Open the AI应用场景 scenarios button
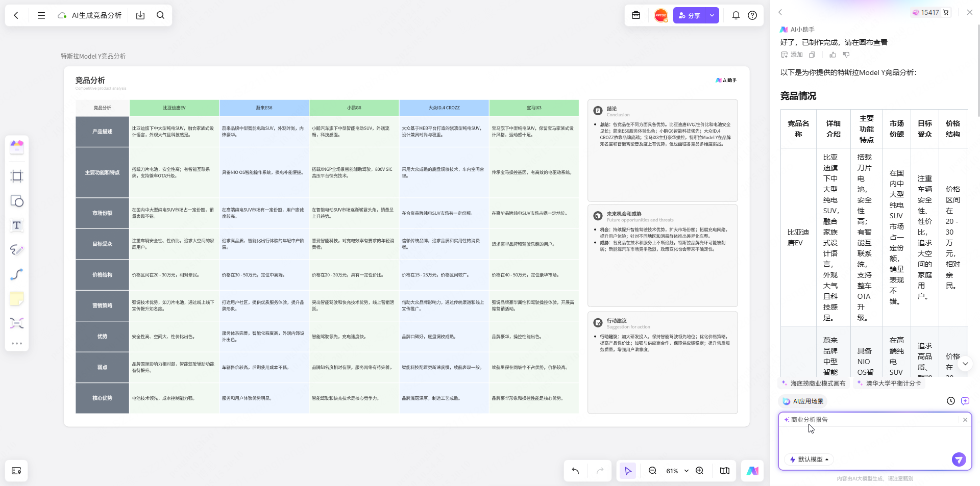The height and width of the screenshot is (486, 980). [x=803, y=401]
